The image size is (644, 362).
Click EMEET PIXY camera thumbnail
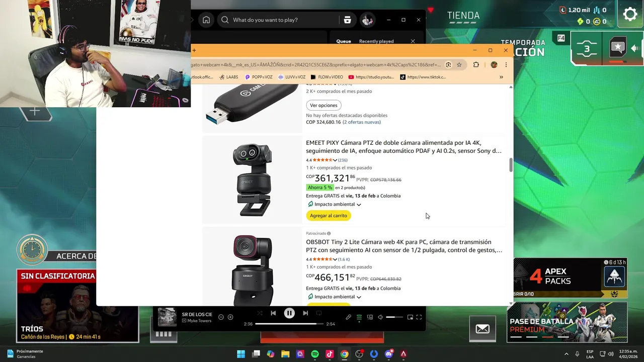pyautogui.click(x=253, y=179)
